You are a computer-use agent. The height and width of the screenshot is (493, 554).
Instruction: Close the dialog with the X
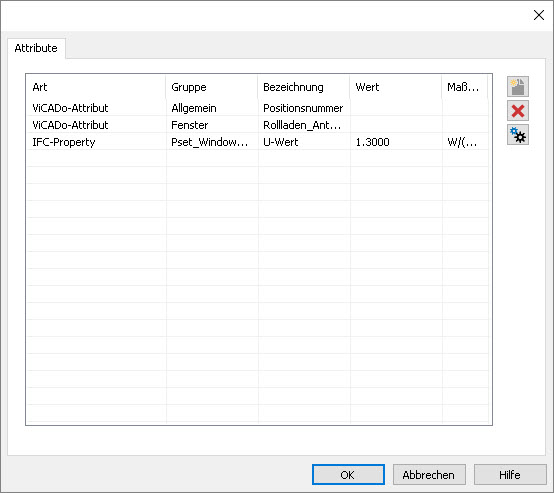pyautogui.click(x=539, y=15)
